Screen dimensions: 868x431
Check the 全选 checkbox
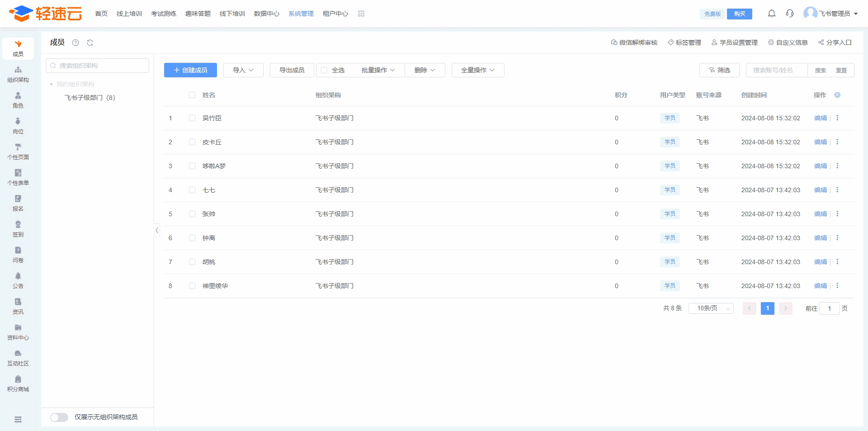[324, 70]
